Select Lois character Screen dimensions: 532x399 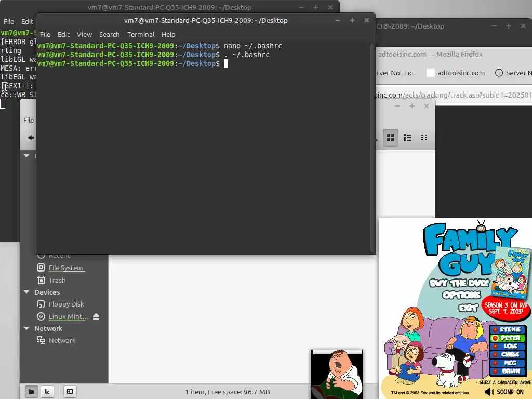coord(508,346)
